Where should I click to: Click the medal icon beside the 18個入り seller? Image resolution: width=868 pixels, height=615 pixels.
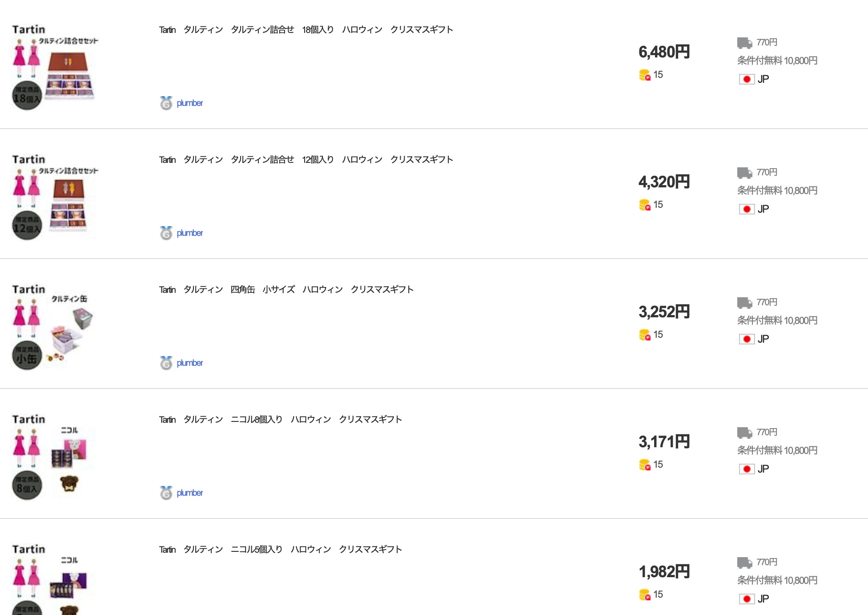(166, 103)
